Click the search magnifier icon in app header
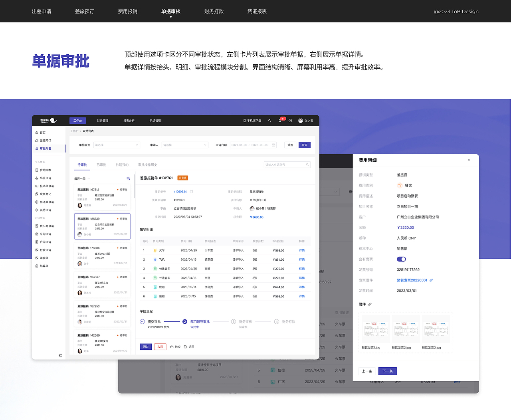 click(269, 121)
